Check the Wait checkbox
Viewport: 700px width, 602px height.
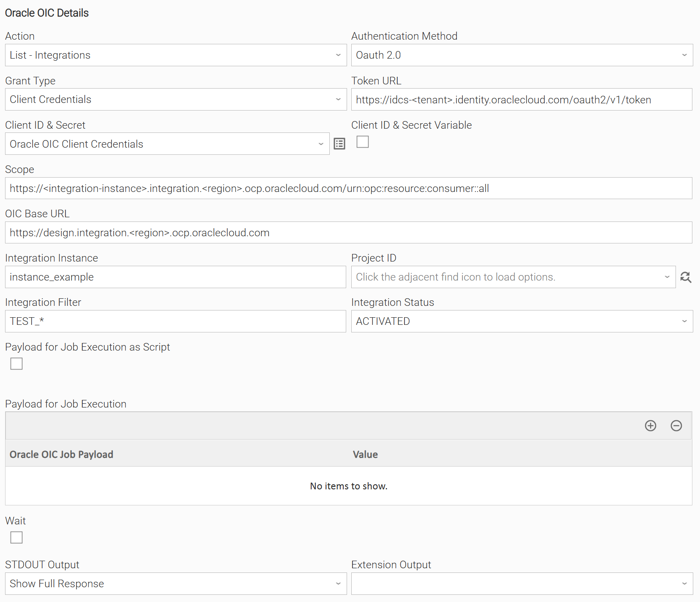tap(16, 537)
